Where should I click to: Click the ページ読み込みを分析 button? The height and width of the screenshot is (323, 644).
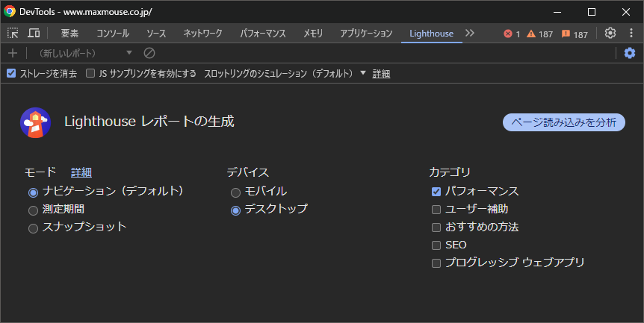click(564, 122)
